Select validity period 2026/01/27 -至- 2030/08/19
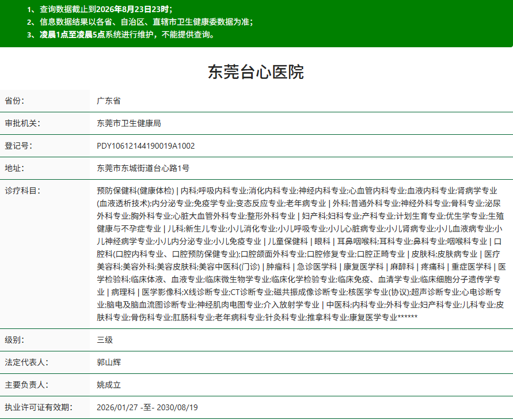Screen dimensions: 513x420 click(147, 407)
